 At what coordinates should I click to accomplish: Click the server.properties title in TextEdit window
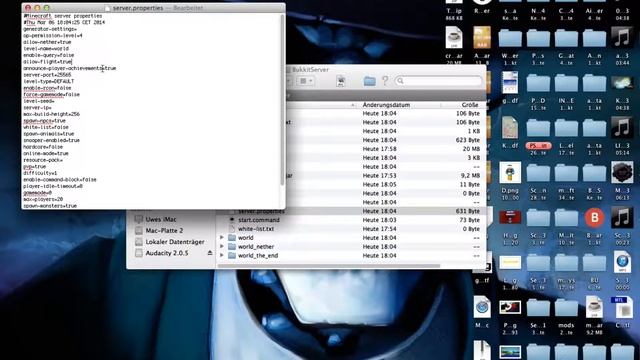pos(138,8)
